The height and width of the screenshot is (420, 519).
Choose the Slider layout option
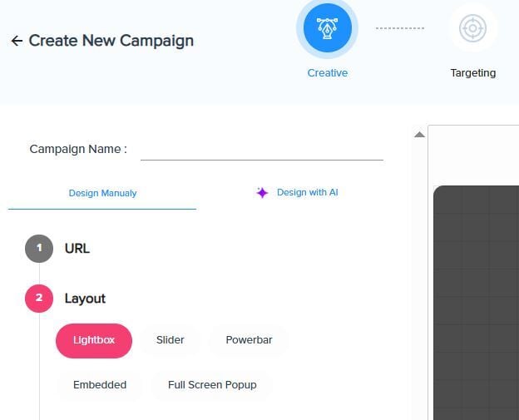[171, 340]
